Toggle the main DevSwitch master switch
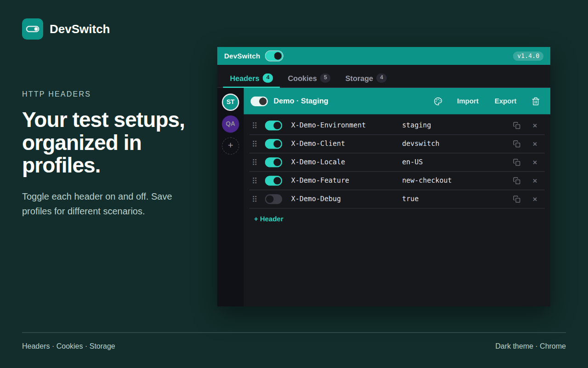Viewport: 588px width, 368px height. pyautogui.click(x=274, y=56)
